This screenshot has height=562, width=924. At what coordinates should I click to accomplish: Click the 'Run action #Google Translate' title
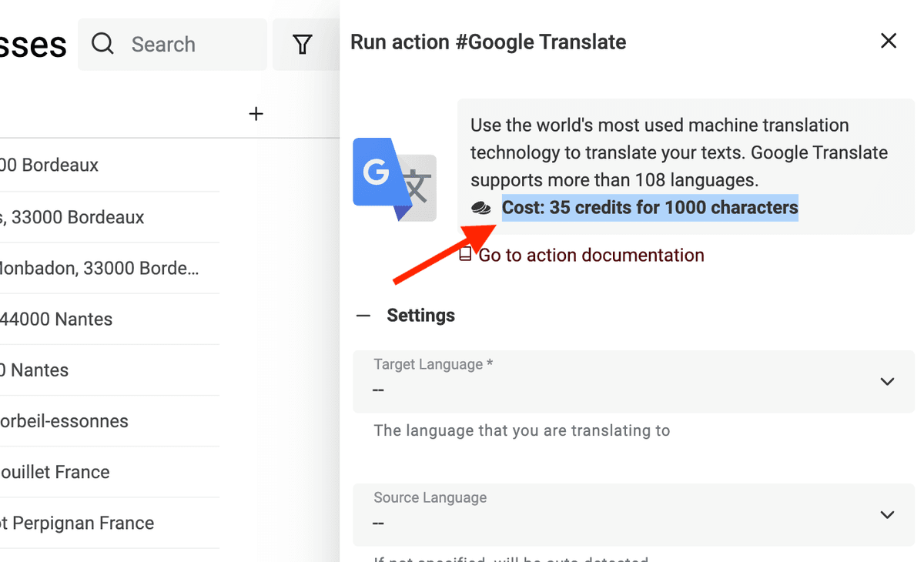[488, 42]
